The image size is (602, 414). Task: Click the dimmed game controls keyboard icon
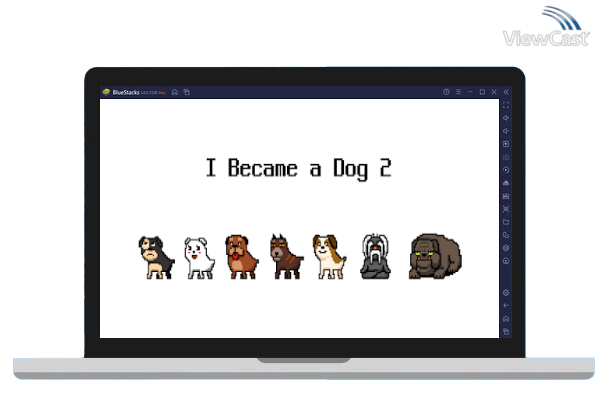pos(506,157)
